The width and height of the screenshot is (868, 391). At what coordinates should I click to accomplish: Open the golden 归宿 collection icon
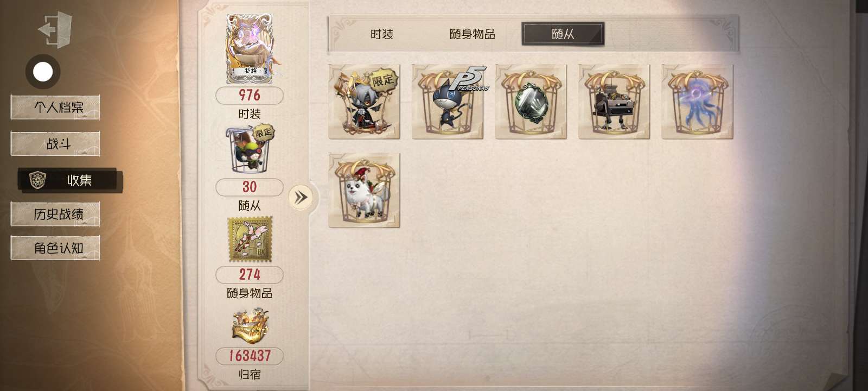click(250, 326)
